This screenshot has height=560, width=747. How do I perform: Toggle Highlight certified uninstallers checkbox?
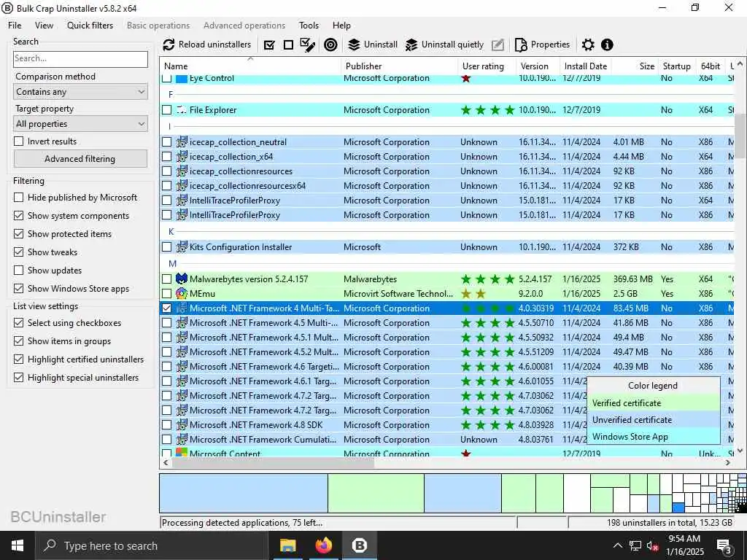point(18,359)
